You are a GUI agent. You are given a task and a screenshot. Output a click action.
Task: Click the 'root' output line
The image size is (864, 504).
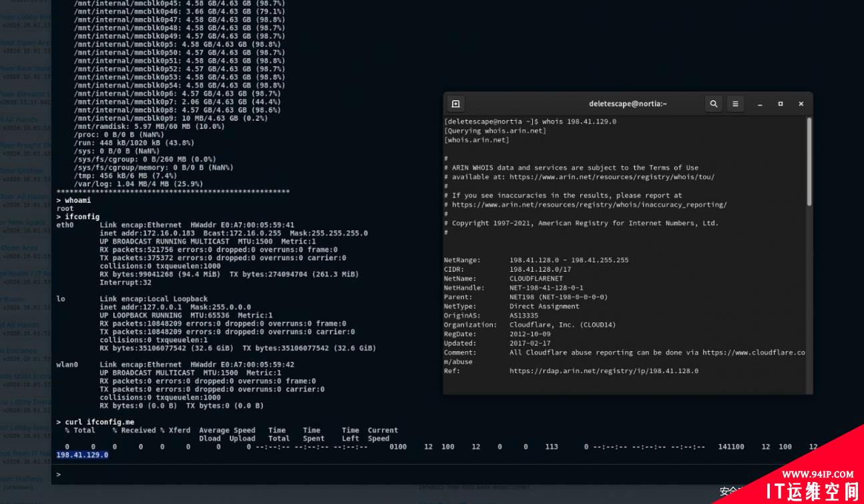coord(65,208)
